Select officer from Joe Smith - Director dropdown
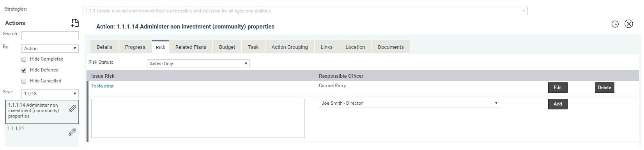Viewport: 644px width, 150px height. (x=409, y=103)
